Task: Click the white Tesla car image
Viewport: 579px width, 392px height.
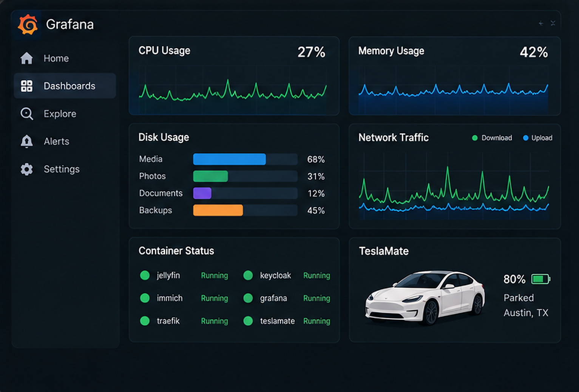Action: point(425,297)
